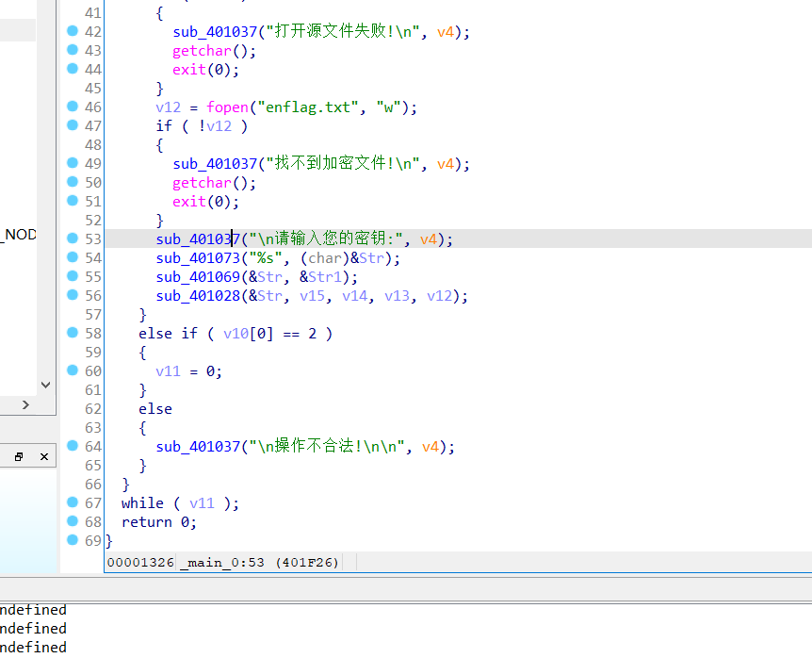Viewport: 812px width, 658px height.
Task: Select "enflag.txt" string literal
Action: tap(312, 107)
